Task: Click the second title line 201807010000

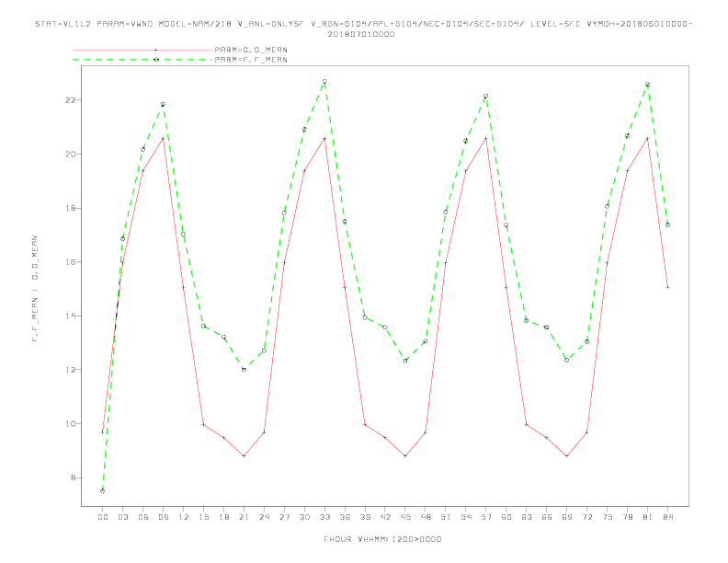Action: click(x=361, y=34)
